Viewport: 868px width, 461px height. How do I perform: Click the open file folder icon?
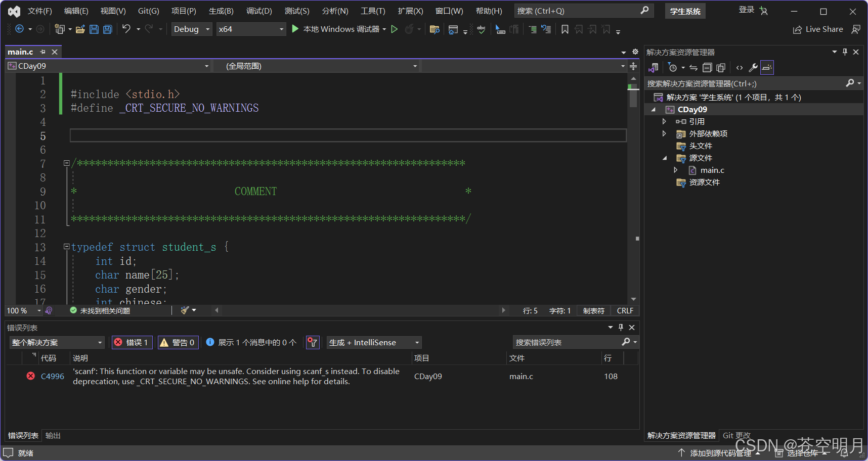pos(80,29)
